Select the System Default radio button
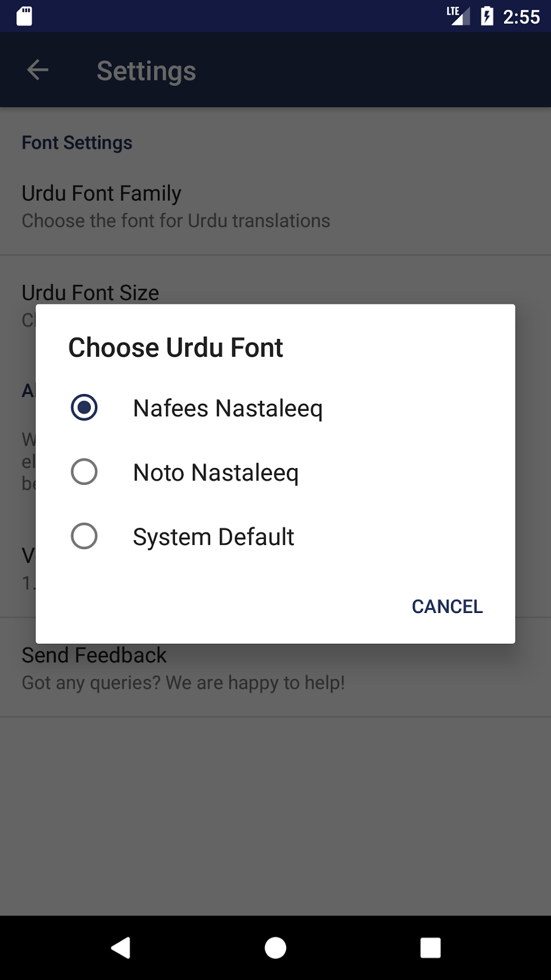Viewport: 551px width, 980px height. click(84, 536)
